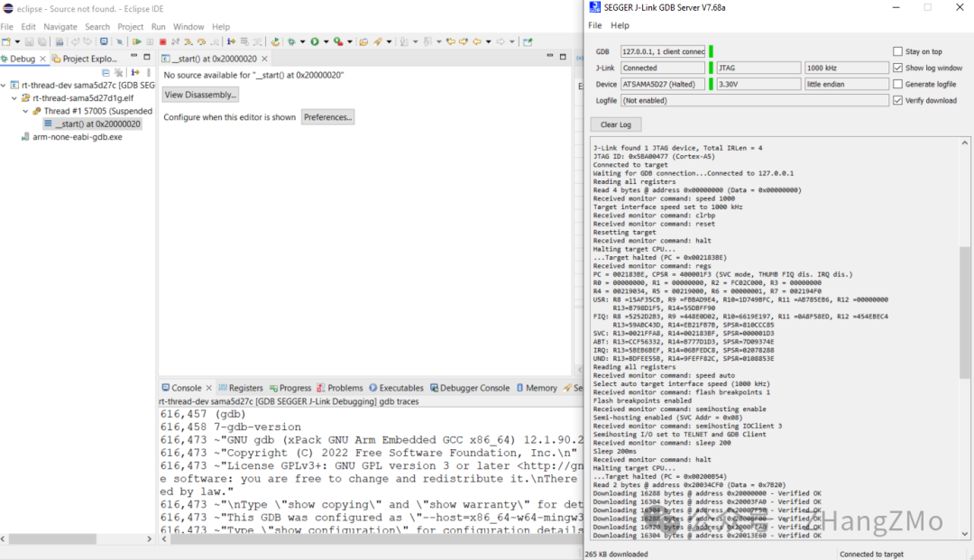Click the GDB connection status field

pyautogui.click(x=664, y=51)
